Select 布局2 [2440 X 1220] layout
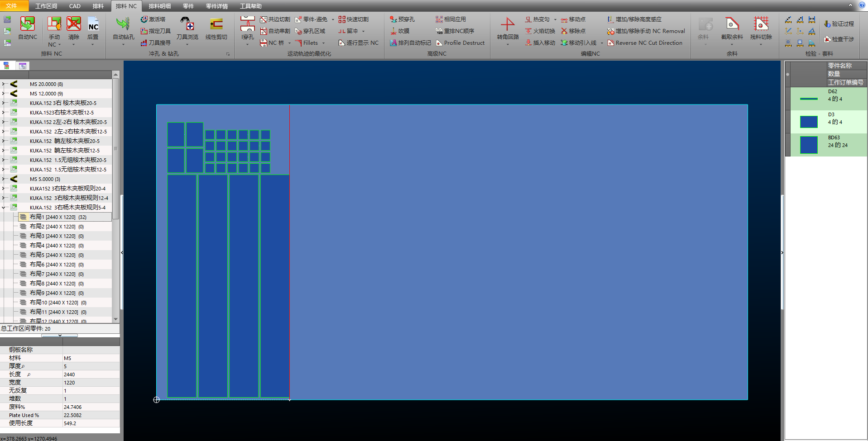Viewport: 868px width, 441px height. (57, 227)
